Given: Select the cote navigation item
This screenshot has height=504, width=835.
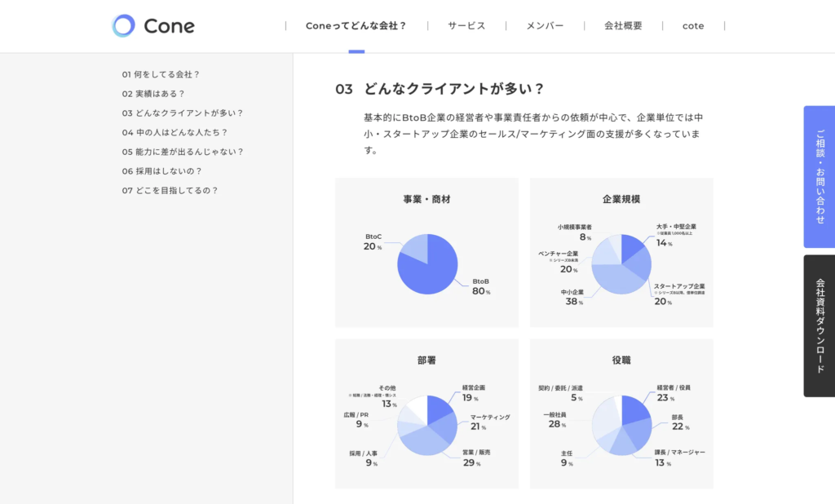Looking at the screenshot, I should pos(693,26).
